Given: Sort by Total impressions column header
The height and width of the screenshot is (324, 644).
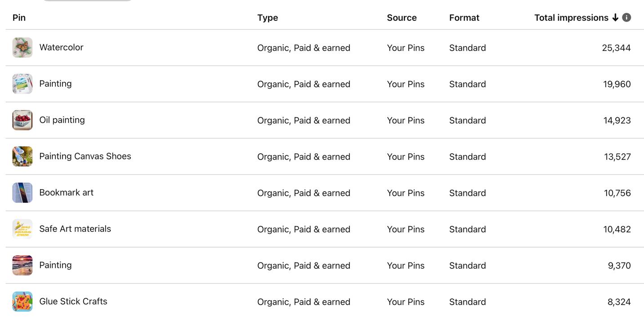Looking at the screenshot, I should click(571, 18).
